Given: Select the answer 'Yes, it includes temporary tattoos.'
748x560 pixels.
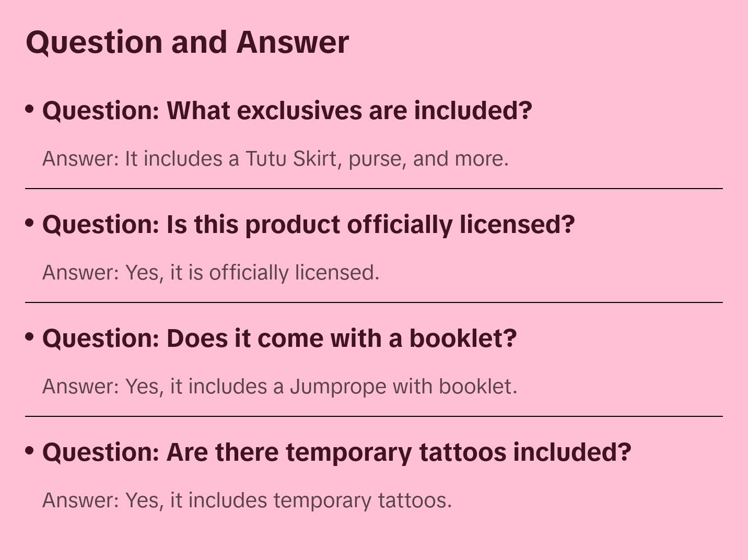Looking at the screenshot, I should [247, 500].
